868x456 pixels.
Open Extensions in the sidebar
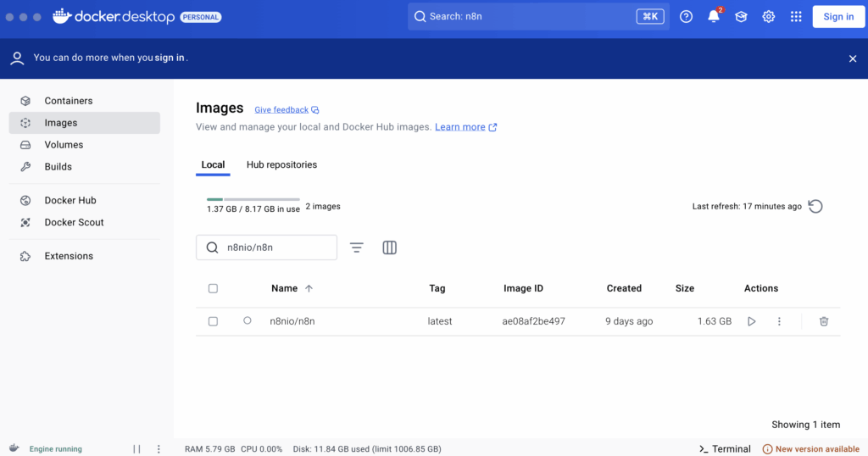point(84,256)
